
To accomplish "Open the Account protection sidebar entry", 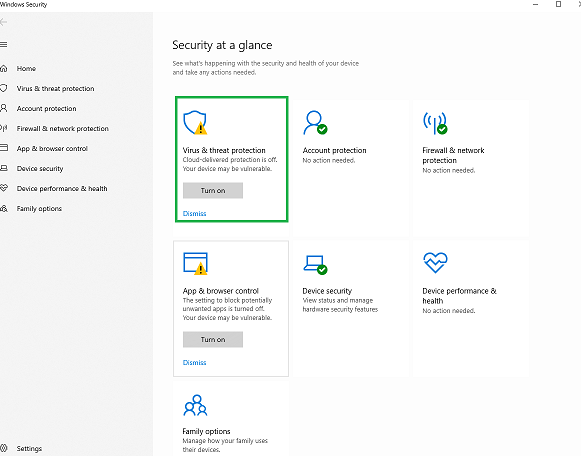I will (46, 109).
